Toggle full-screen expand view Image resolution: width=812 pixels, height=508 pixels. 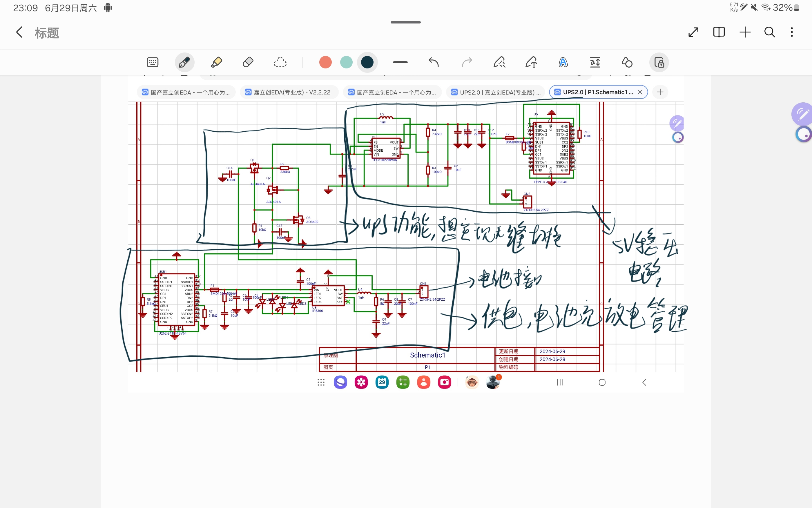point(693,32)
